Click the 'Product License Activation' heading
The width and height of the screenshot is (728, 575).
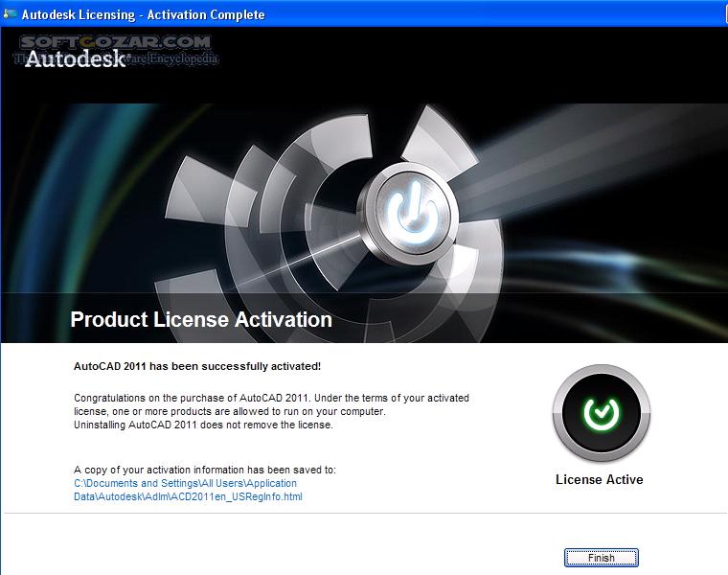(201, 319)
